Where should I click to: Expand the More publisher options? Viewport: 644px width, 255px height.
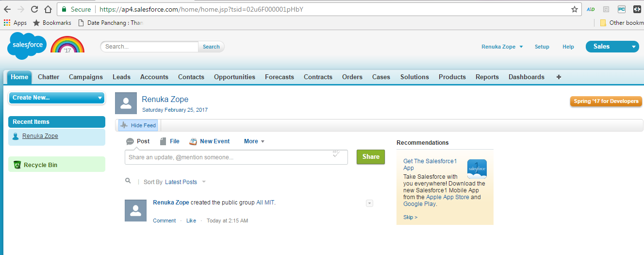(x=254, y=141)
